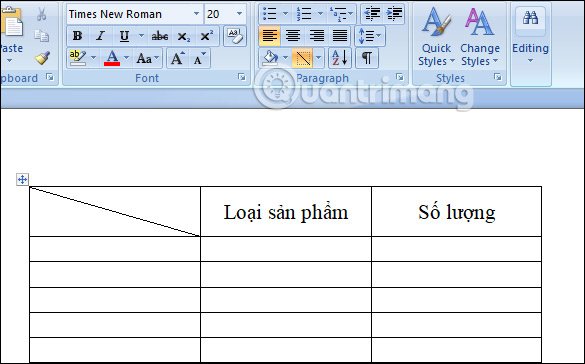
Task: Open the Clipboard dialog launcher
Action: pyautogui.click(x=49, y=77)
